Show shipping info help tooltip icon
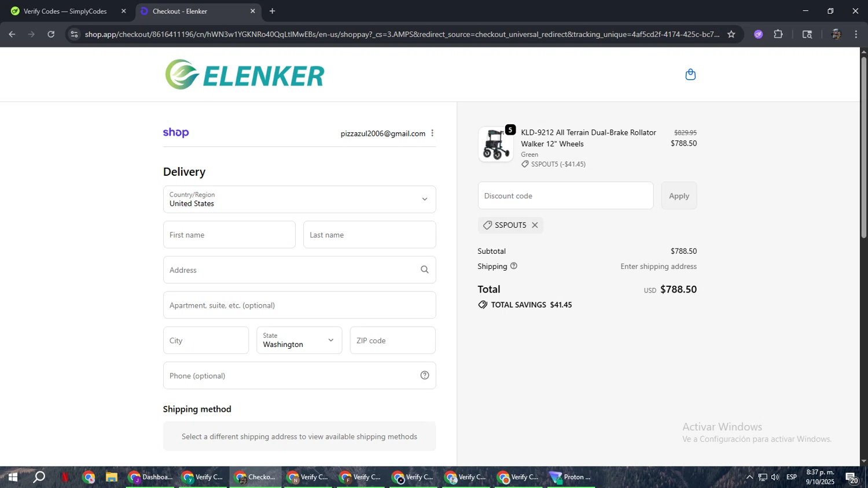868x488 pixels. coord(514,266)
